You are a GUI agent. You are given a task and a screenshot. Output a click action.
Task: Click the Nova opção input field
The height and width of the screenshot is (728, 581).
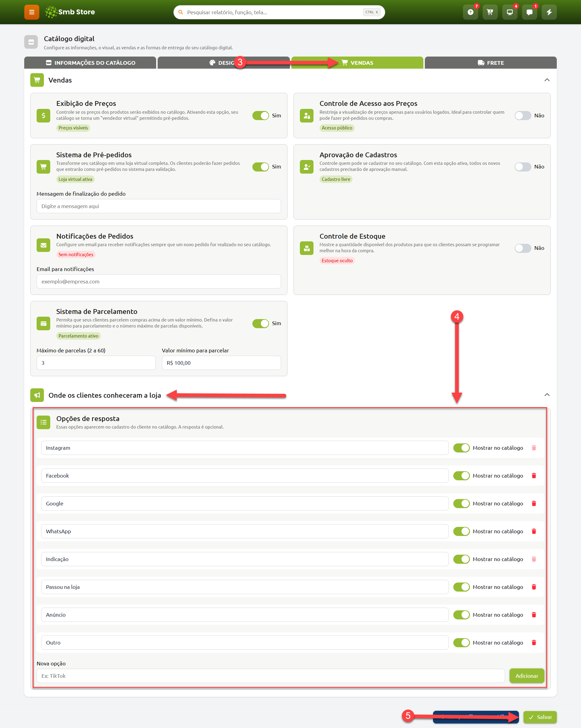click(271, 676)
